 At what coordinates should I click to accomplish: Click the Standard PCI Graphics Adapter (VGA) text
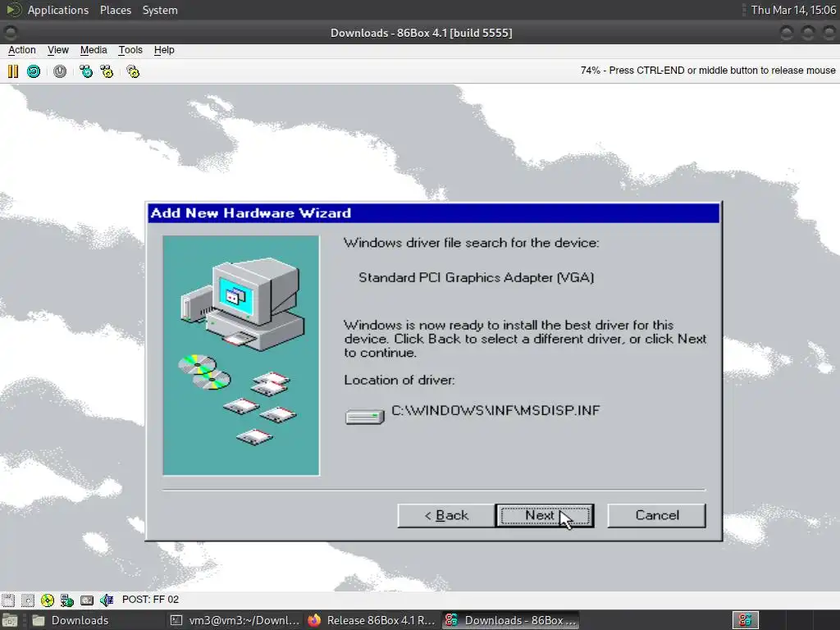pyautogui.click(x=477, y=277)
